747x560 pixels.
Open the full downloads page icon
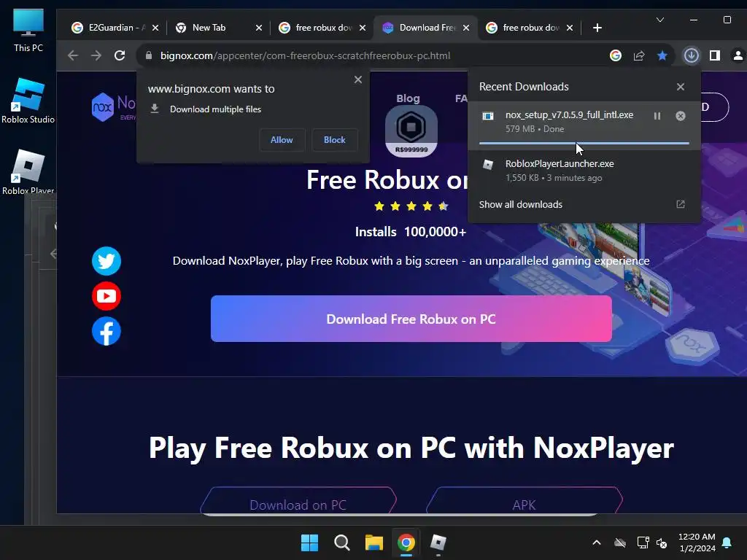click(x=681, y=204)
